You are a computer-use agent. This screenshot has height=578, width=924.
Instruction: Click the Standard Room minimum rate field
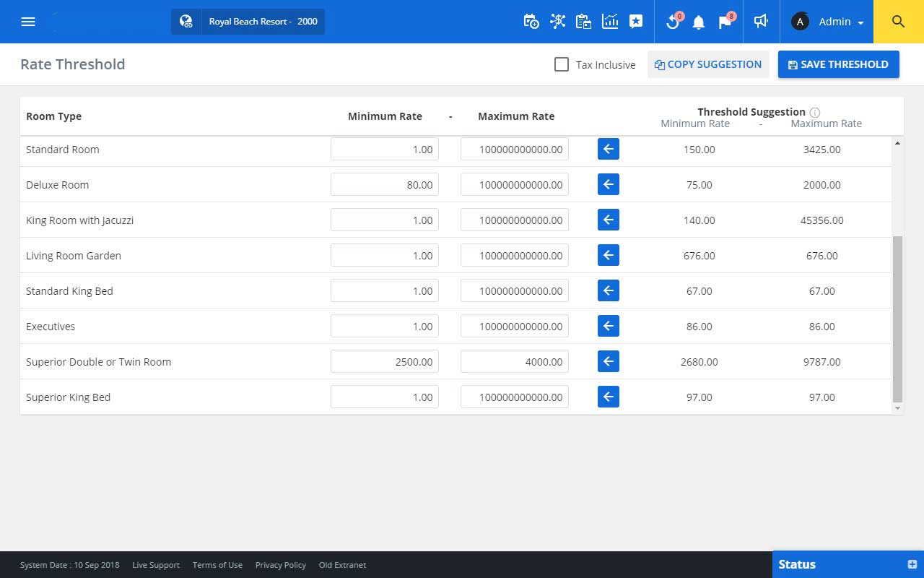385,149
